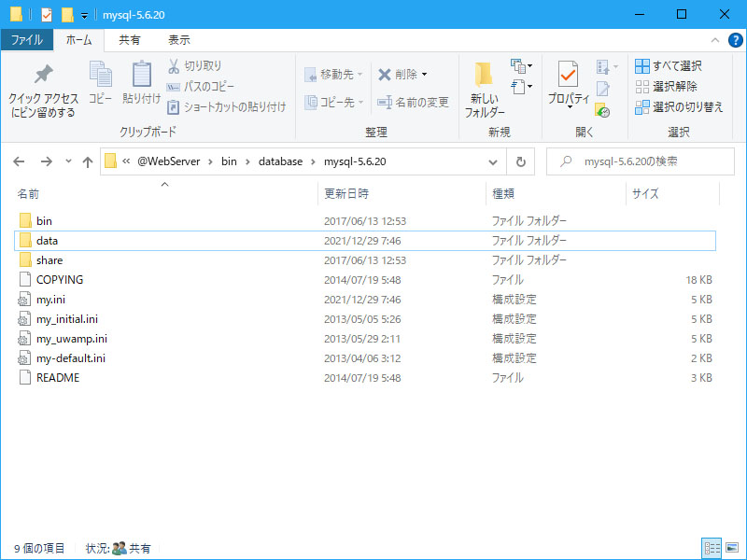Click the Rename ribbon command
Screen dimensions: 747x560
[x=413, y=102]
